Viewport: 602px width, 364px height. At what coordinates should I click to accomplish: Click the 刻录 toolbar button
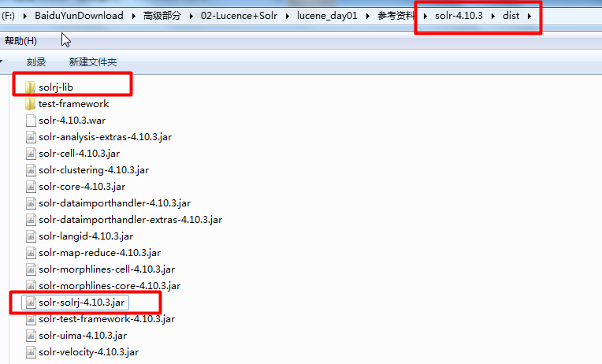point(36,61)
